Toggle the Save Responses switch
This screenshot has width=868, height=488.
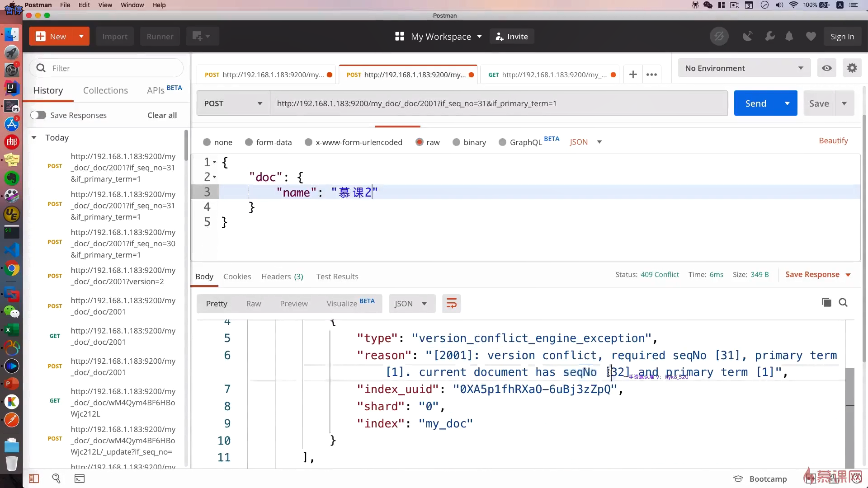(x=38, y=115)
